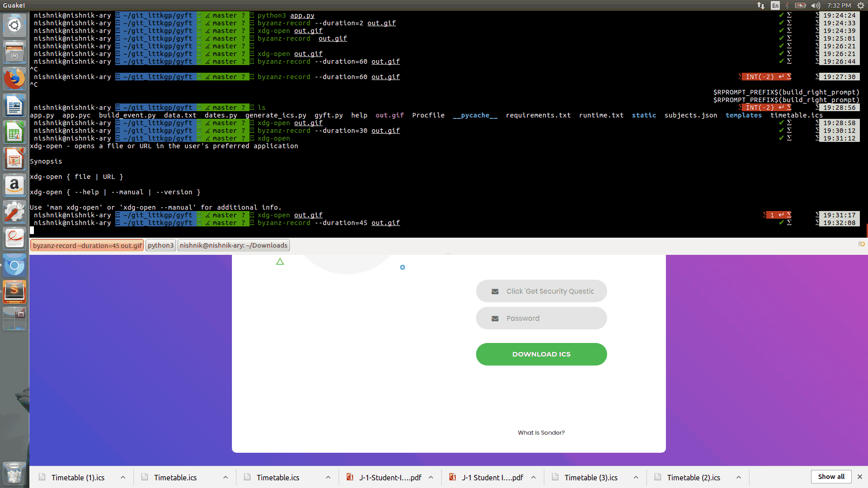Image resolution: width=868 pixels, height=488 pixels.
Task: Expand menu for Timetable (2).ics download
Action: click(x=739, y=478)
